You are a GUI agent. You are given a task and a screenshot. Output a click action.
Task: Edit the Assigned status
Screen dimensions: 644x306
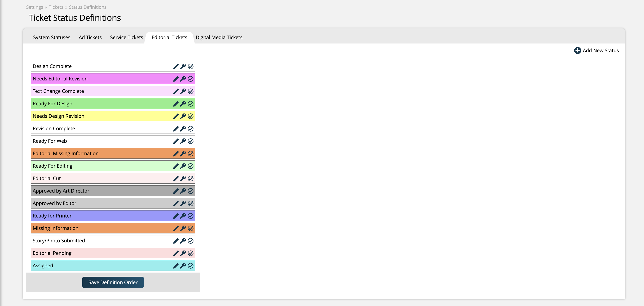pos(176,265)
